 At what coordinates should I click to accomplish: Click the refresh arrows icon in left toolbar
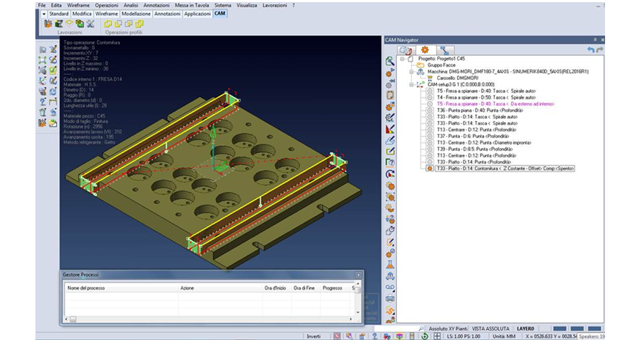[x=53, y=91]
